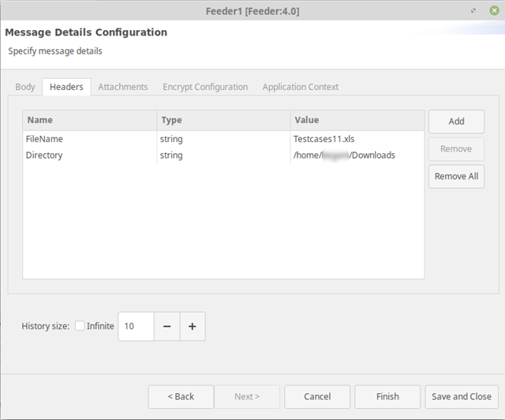Switch to the Body tab
The width and height of the screenshot is (505, 420).
[x=25, y=87]
